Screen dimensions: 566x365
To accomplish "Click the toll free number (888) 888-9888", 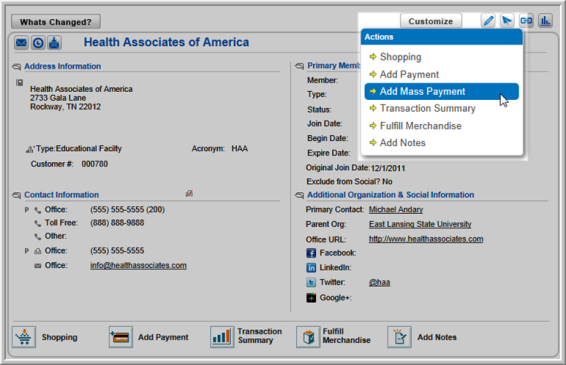I will 117,223.
